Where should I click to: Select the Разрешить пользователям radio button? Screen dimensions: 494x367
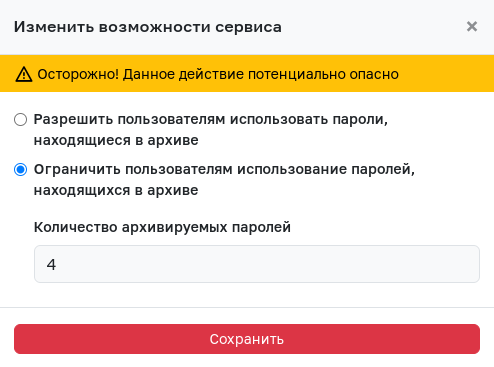pos(20,119)
